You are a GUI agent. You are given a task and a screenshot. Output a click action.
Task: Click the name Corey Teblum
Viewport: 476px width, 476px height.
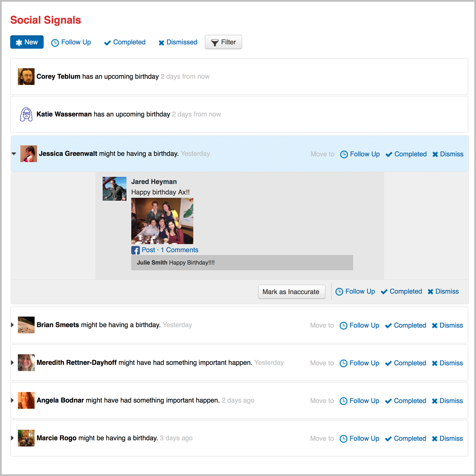(x=58, y=76)
